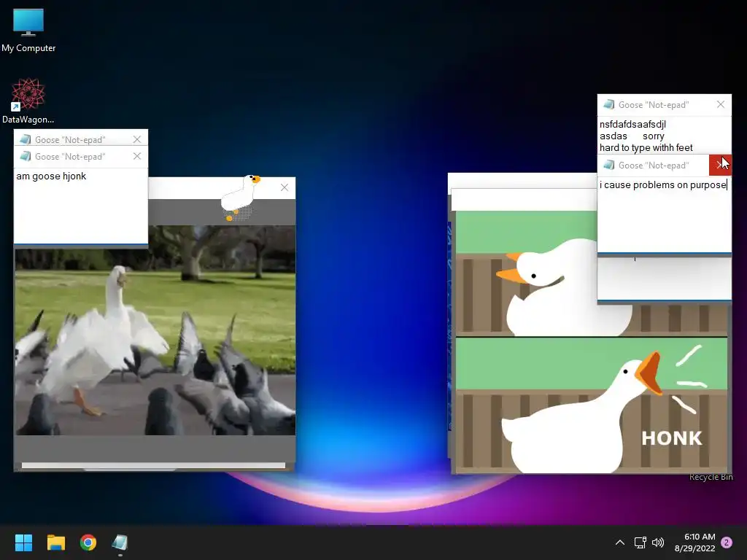
Task: Click the 'Goose "Not-epad"' title of 'am goose hjonk' window
Action: pos(70,157)
